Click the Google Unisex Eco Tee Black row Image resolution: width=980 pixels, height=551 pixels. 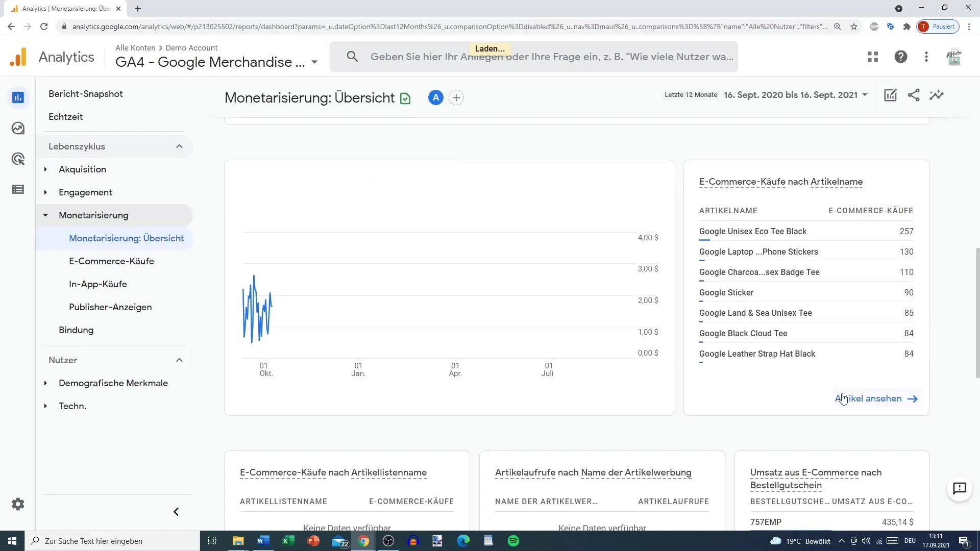point(806,231)
